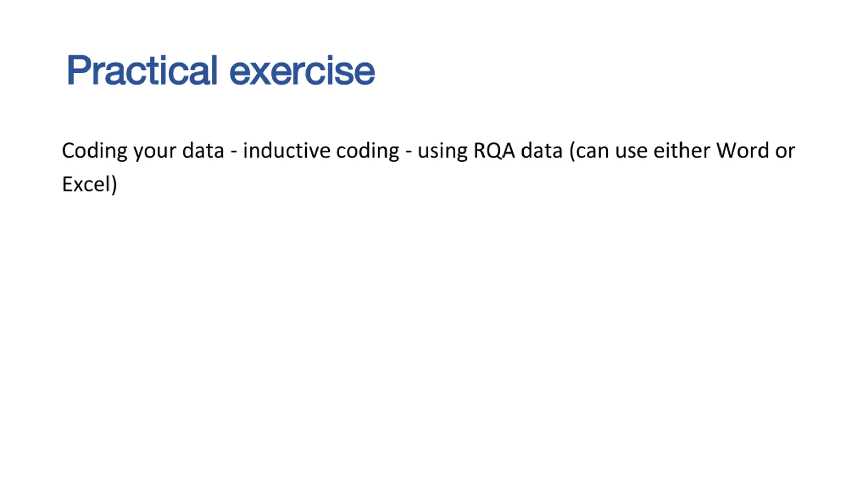This screenshot has height=488, width=868.
Task: Click the first 'data' word in body
Action: click(203, 150)
